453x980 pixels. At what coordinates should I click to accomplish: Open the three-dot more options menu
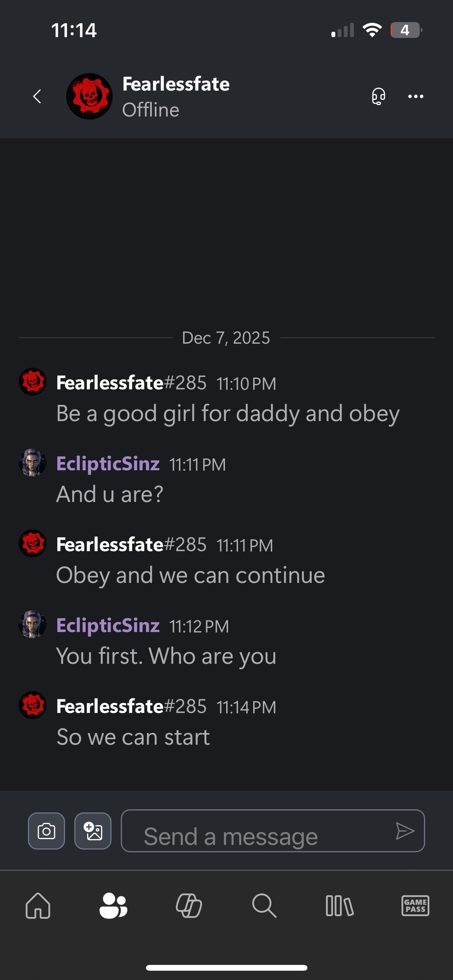point(415,96)
